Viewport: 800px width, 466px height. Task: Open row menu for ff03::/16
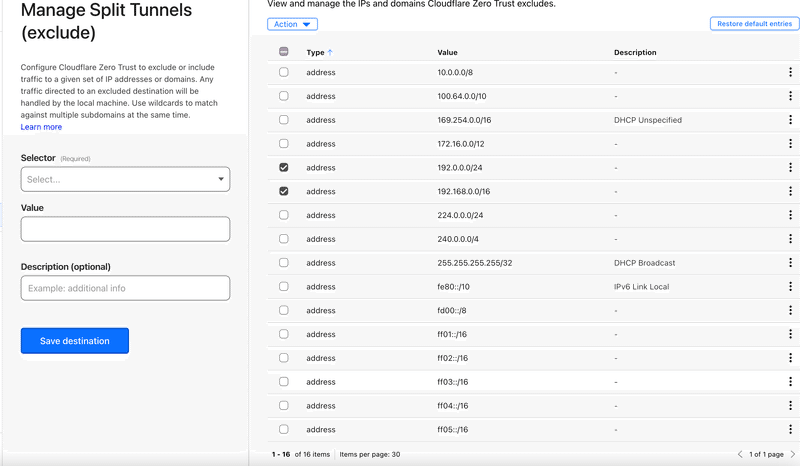point(790,382)
